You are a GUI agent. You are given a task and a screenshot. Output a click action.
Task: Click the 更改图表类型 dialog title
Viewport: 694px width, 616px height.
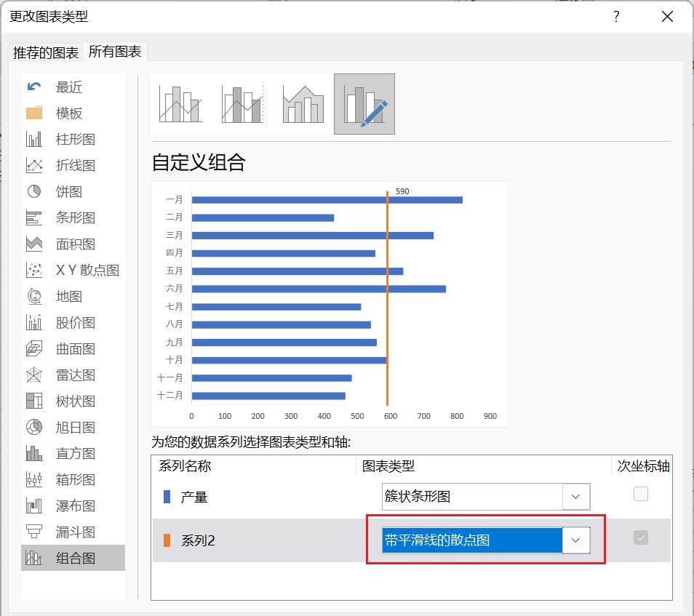click(x=49, y=17)
